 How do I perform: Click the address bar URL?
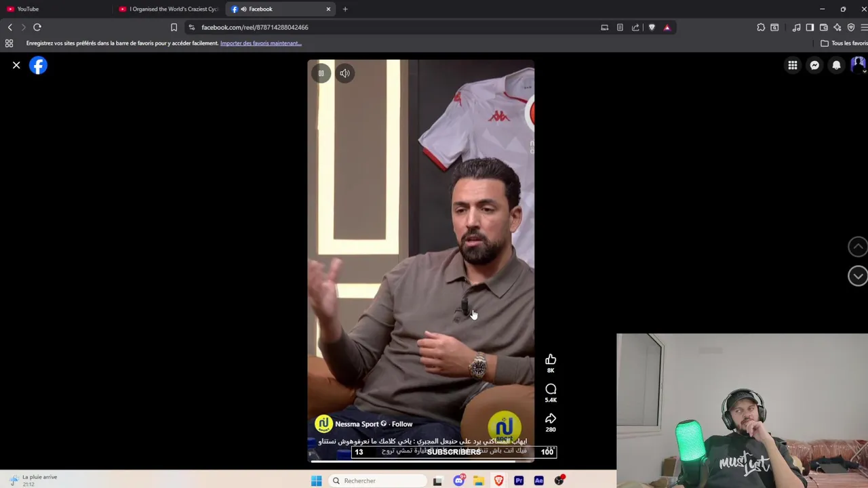click(x=255, y=27)
